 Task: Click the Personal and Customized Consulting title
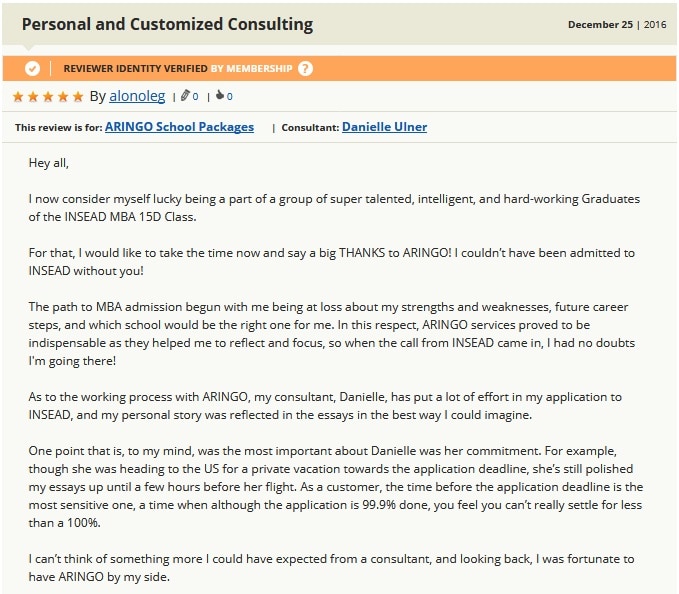[167, 24]
